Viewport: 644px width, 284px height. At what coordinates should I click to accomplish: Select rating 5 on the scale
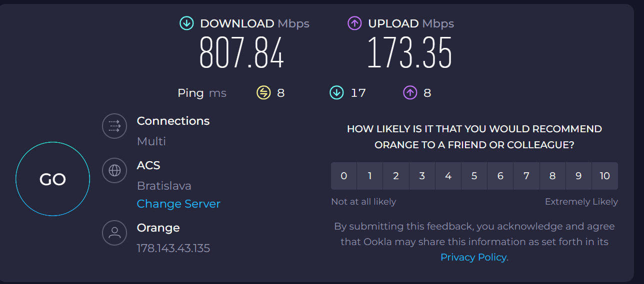coord(474,176)
